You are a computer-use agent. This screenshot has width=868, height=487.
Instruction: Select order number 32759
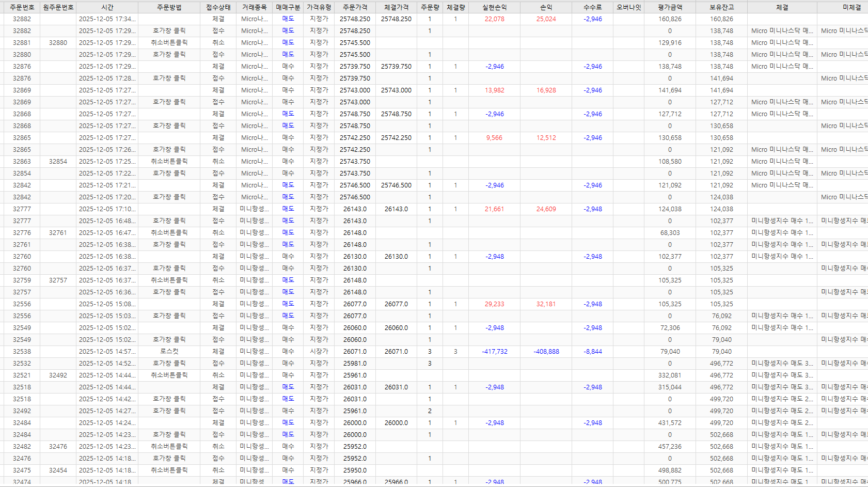(x=22, y=280)
